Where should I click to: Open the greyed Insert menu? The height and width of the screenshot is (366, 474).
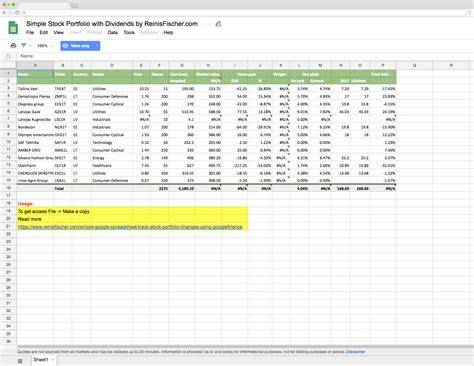tap(75, 33)
